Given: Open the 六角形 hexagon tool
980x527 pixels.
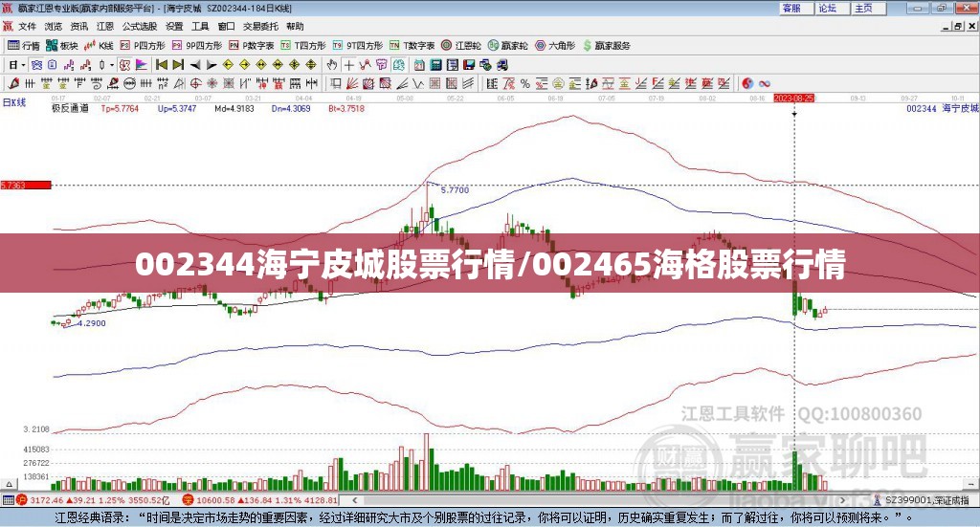Looking at the screenshot, I should pos(555,46).
